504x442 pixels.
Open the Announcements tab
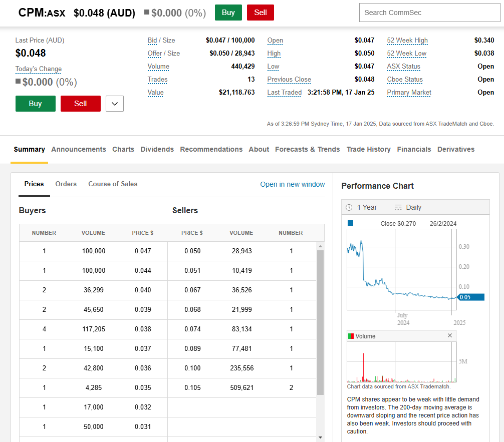click(x=79, y=149)
